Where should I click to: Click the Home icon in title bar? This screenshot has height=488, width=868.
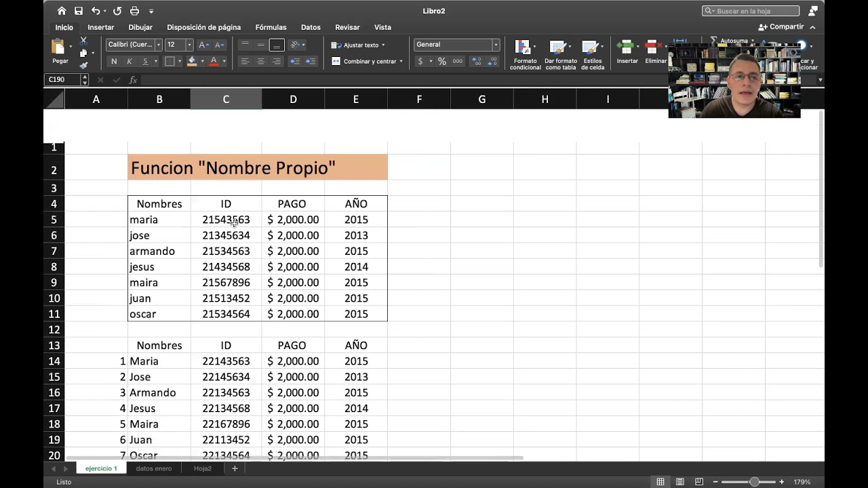click(x=62, y=11)
